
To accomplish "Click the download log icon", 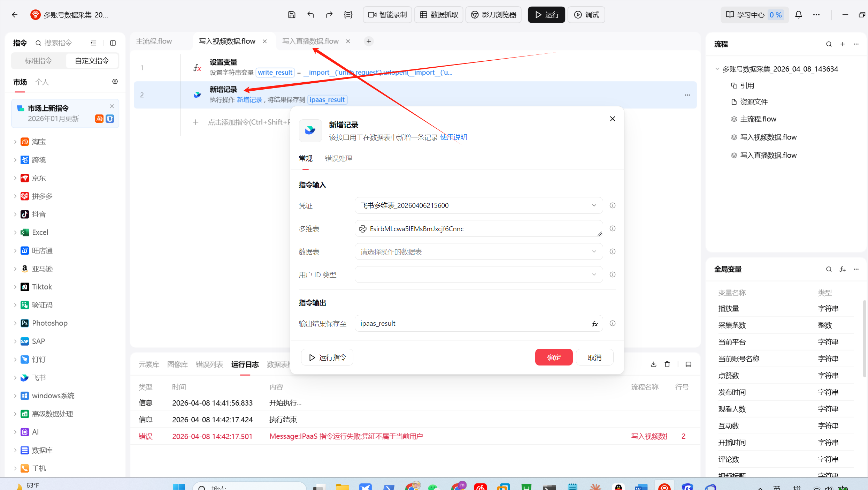I will [653, 364].
